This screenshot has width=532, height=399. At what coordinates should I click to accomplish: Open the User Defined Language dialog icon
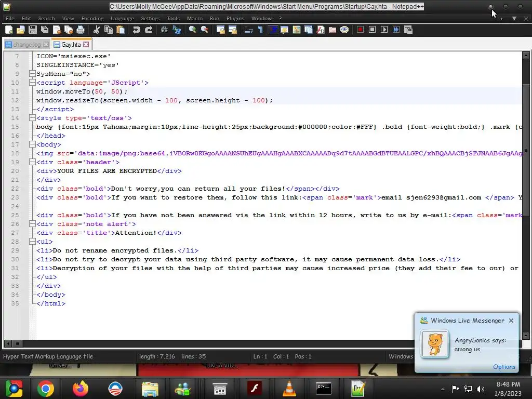click(284, 30)
